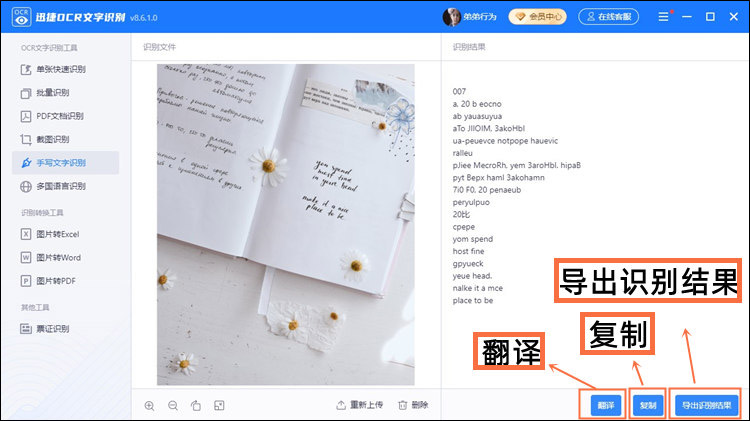
Task: Click the 批量识别 sidebar icon
Action: tap(26, 93)
